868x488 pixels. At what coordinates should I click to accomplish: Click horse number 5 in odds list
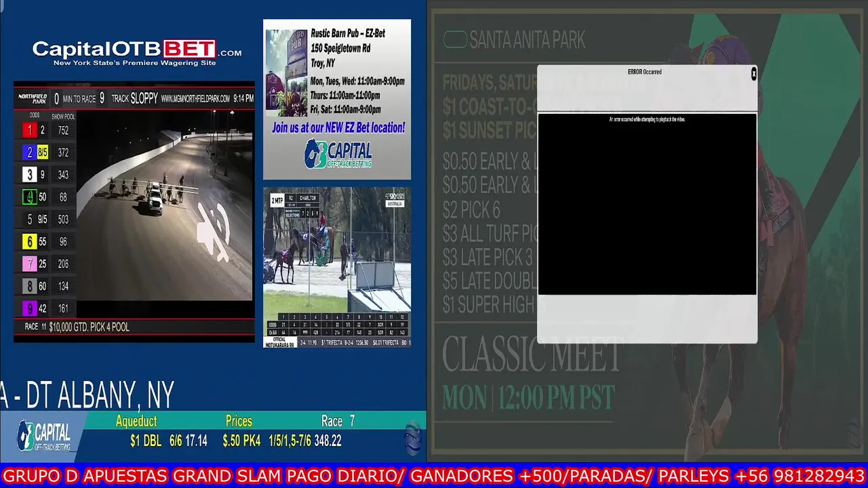29,220
